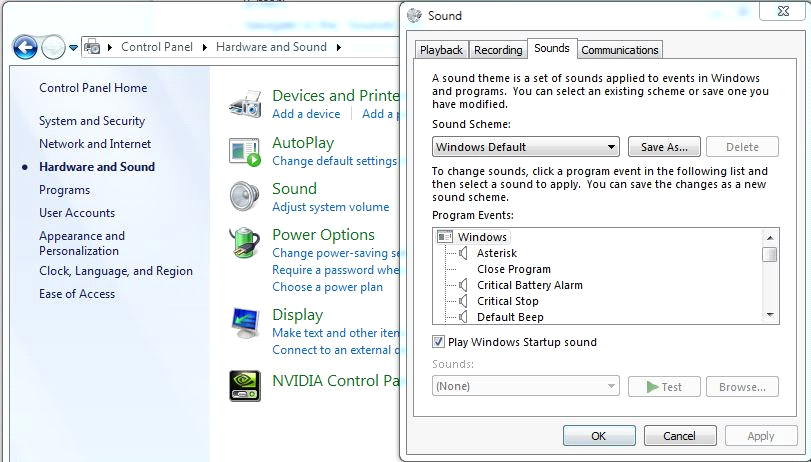Screen dimensions: 811x462
Task: Click the speaker icon next to Critical Battery Alarm
Action: pos(463,285)
